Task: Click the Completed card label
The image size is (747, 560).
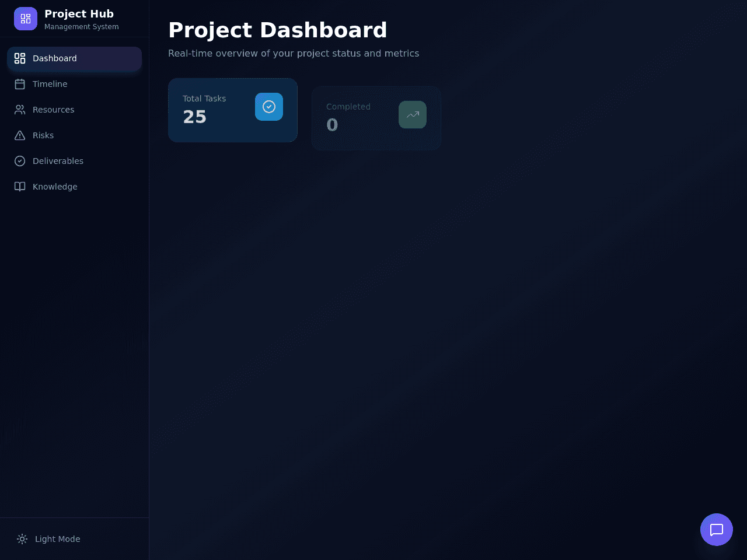Action: pyautogui.click(x=348, y=107)
